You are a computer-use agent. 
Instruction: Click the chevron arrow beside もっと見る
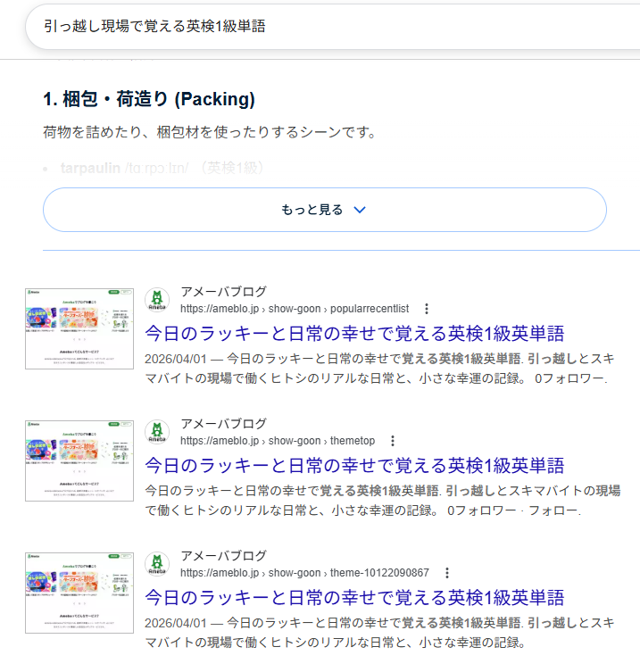[360, 210]
